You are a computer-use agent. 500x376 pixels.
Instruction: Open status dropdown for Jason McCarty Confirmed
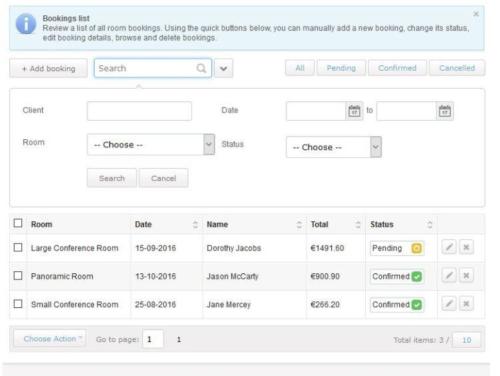click(x=397, y=277)
